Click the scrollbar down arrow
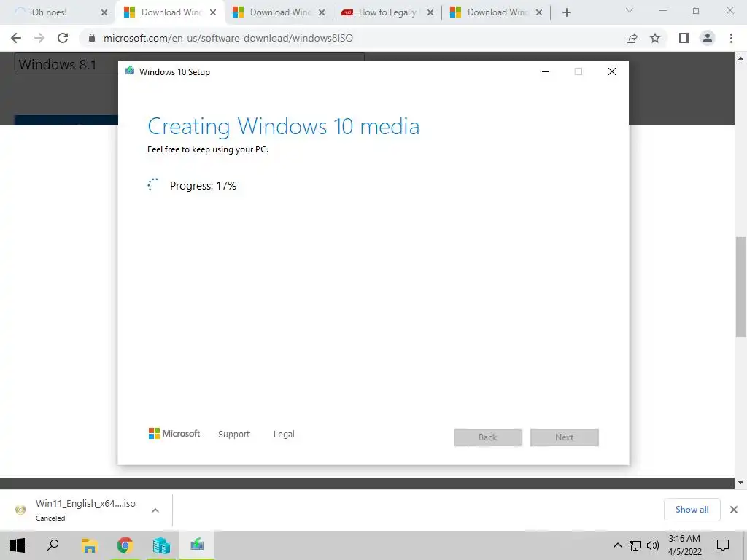Screen dimensions: 747x560 coord(740,483)
